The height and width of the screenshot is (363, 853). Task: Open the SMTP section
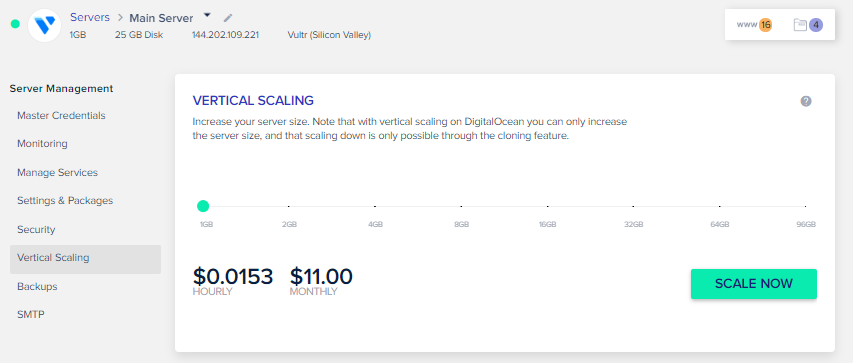30,315
